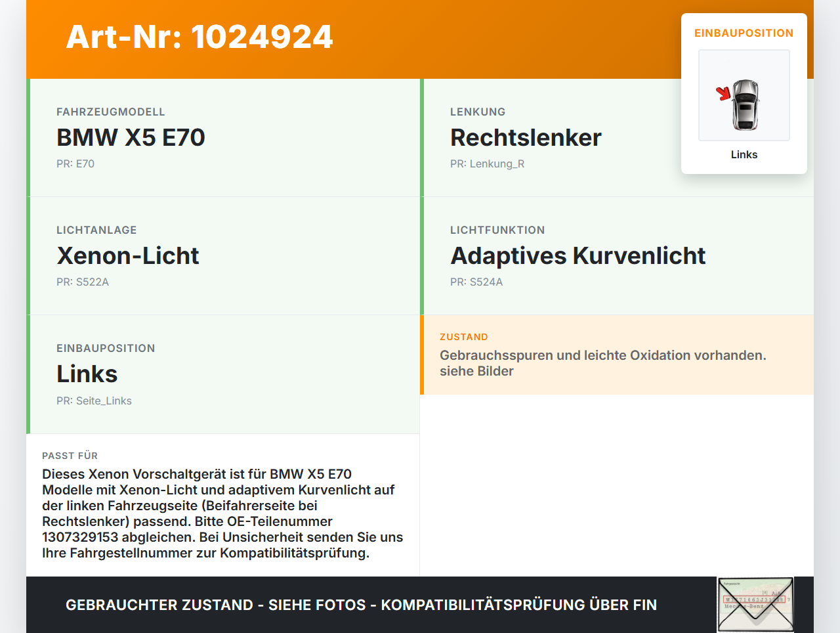Select the PR: E70 code link
This screenshot has height=633, width=840.
[x=75, y=164]
